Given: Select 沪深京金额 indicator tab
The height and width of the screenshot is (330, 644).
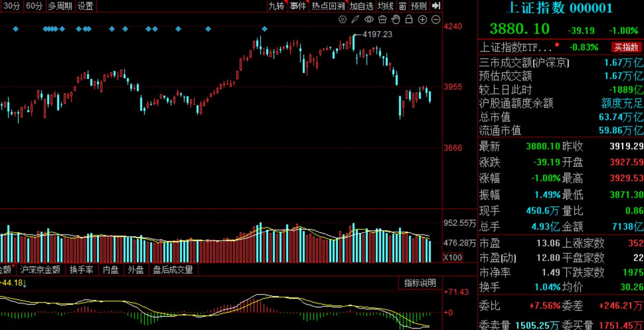Looking at the screenshot, I should coord(40,269).
